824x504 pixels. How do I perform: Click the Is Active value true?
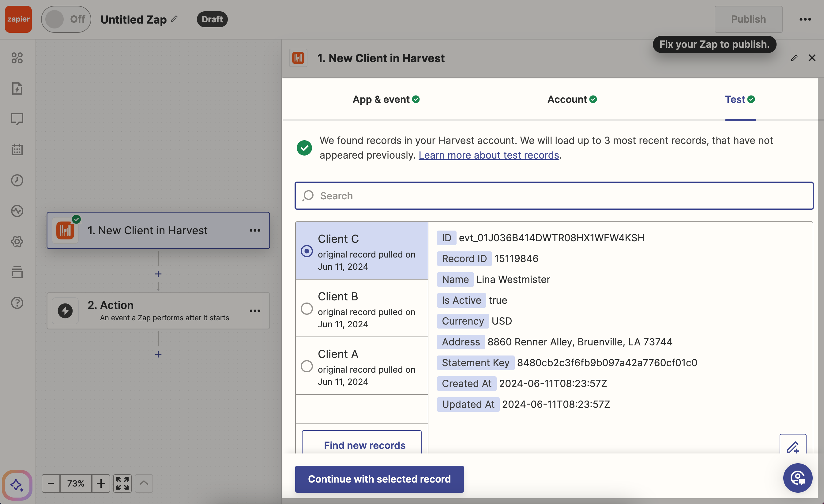click(x=498, y=300)
